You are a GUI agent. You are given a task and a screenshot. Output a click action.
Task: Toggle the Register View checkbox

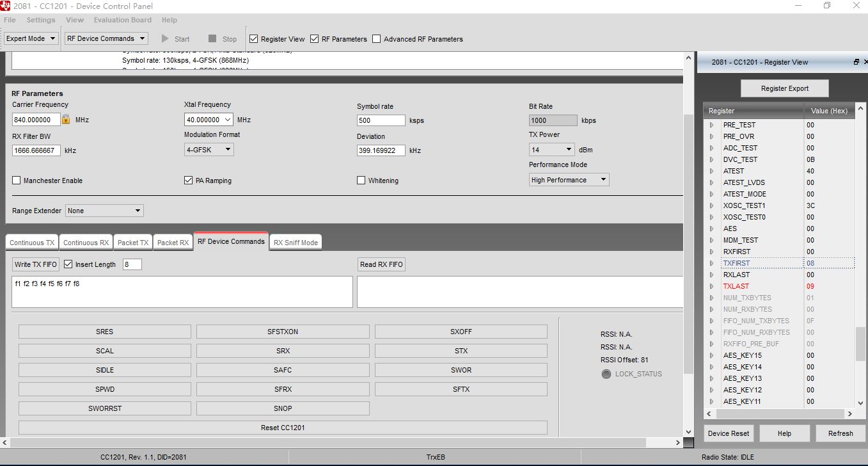click(x=254, y=38)
